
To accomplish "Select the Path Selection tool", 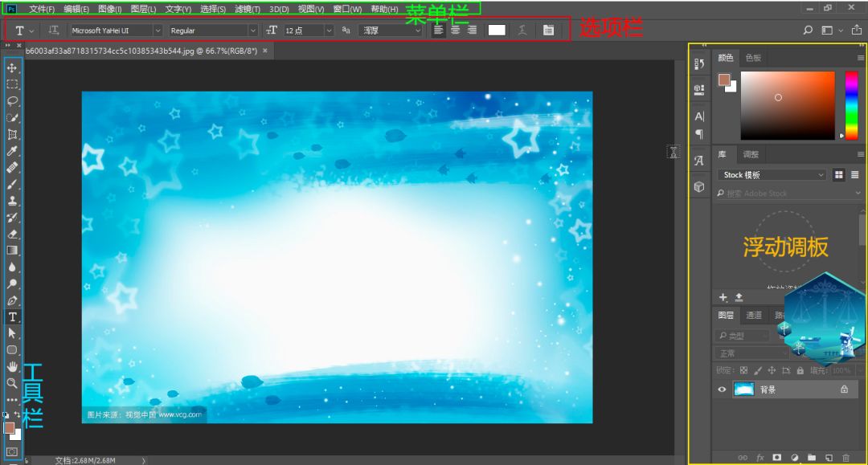I will tap(12, 333).
